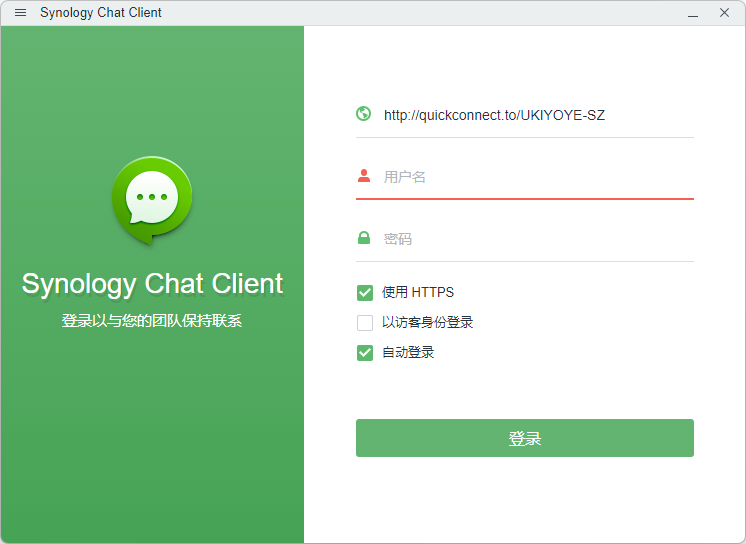Close the Synology Chat Client window
The image size is (746, 544).
point(724,12)
